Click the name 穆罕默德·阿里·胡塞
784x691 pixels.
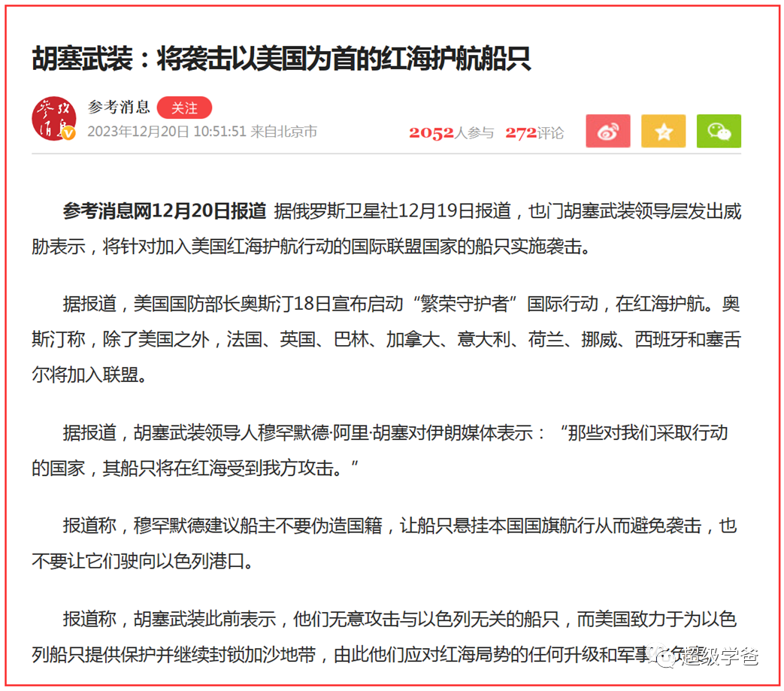pos(332,432)
